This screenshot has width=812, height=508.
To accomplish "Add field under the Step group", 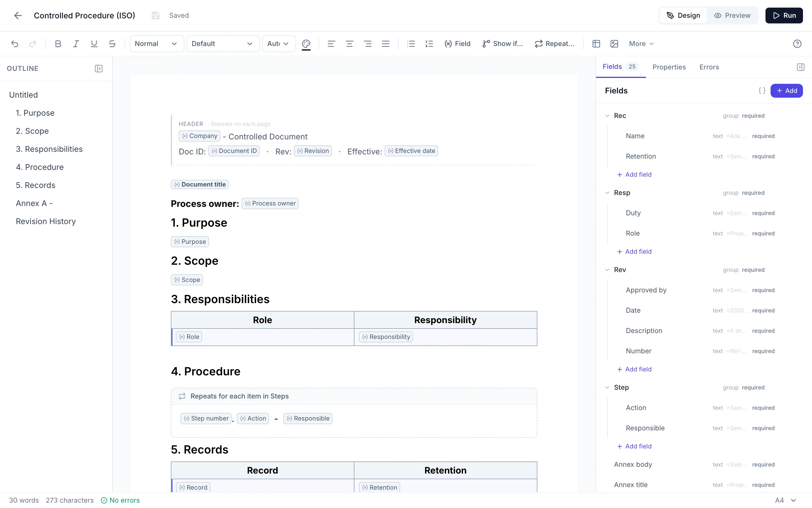I will coord(634,446).
